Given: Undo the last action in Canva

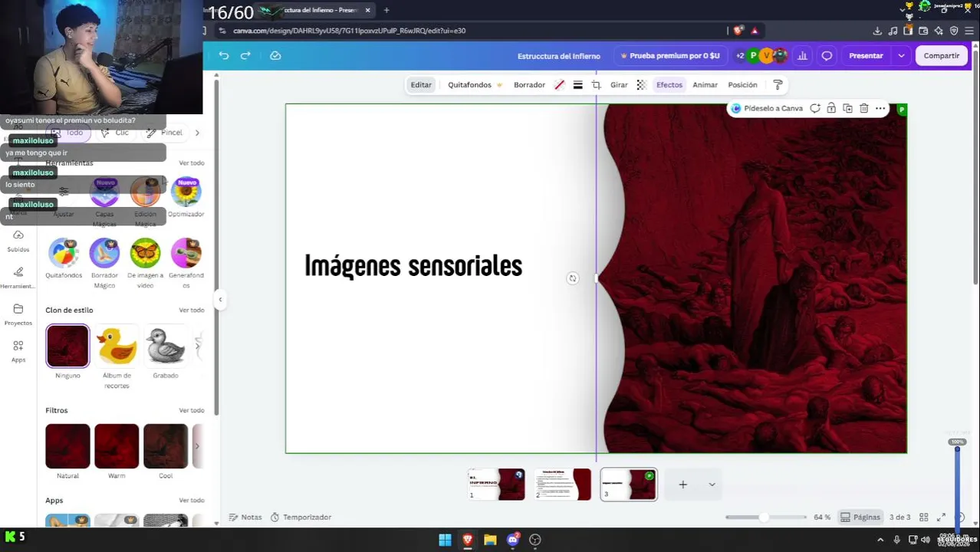Looking at the screenshot, I should (x=223, y=55).
